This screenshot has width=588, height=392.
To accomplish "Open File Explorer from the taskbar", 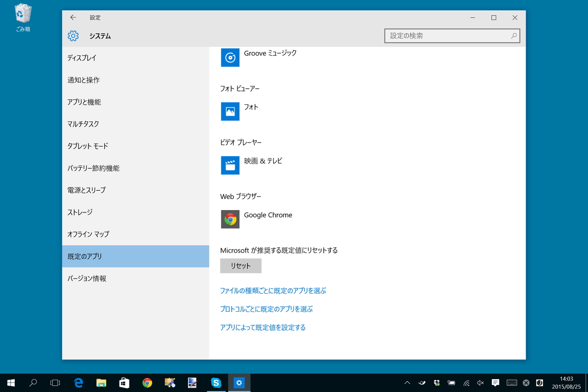I will [x=102, y=383].
